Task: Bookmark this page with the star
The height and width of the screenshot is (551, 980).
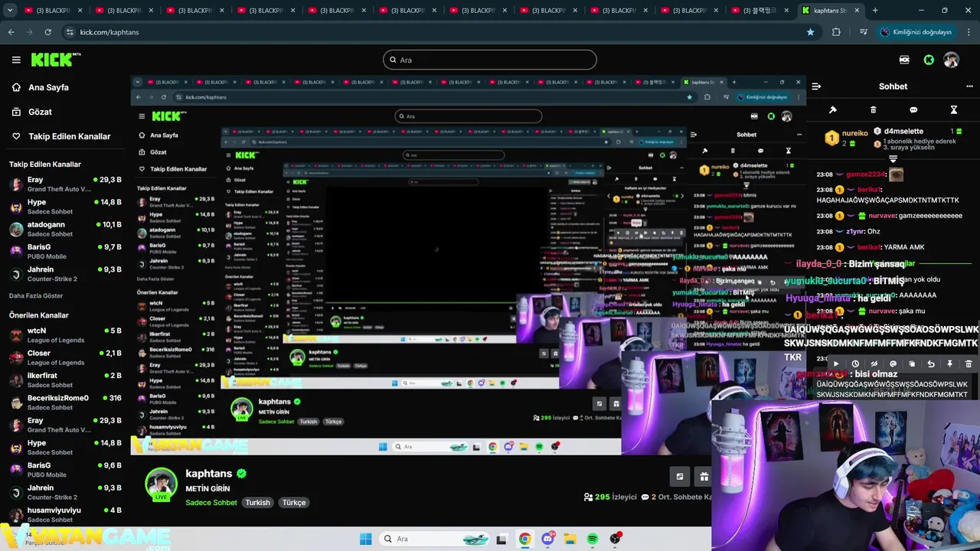Action: tap(810, 32)
